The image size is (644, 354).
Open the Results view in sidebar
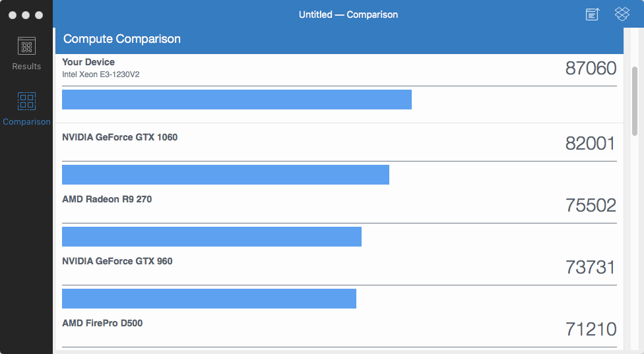(x=26, y=53)
